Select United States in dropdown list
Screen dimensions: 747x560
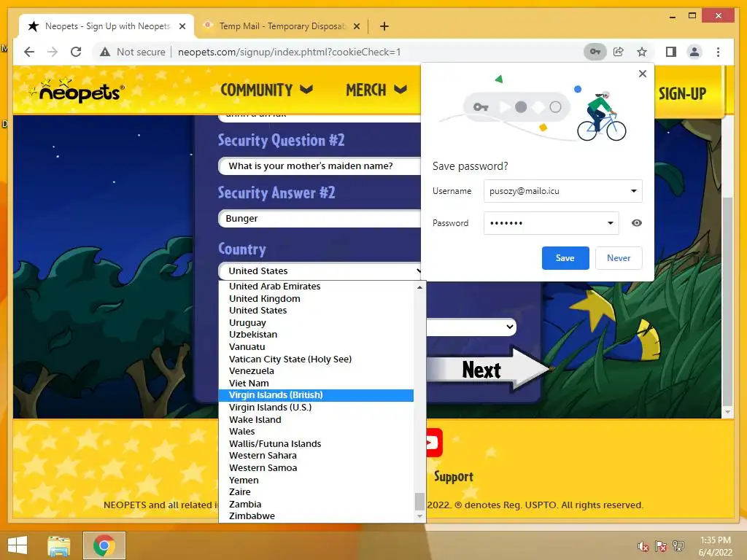317,311
